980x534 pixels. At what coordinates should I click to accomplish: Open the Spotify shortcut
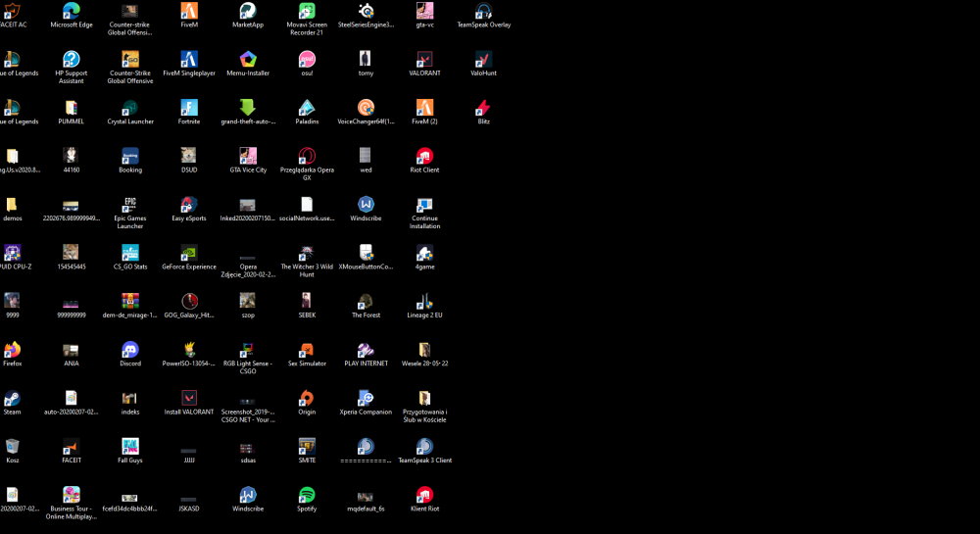[x=306, y=495]
